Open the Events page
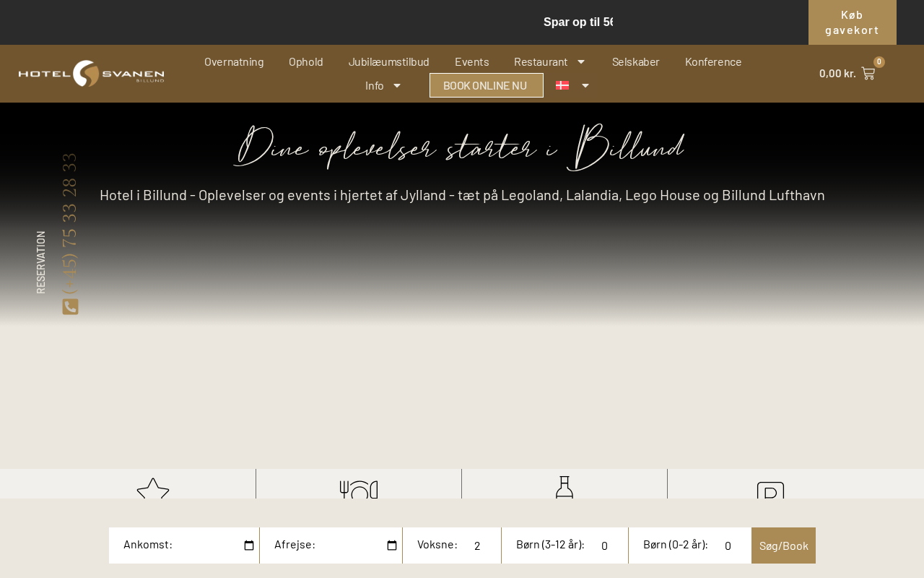924x578 pixels. (472, 61)
